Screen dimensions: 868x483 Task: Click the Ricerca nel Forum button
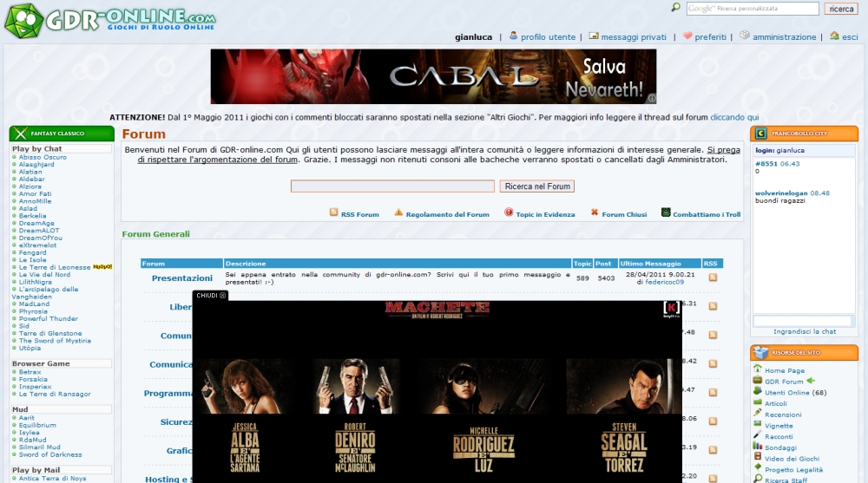click(537, 186)
